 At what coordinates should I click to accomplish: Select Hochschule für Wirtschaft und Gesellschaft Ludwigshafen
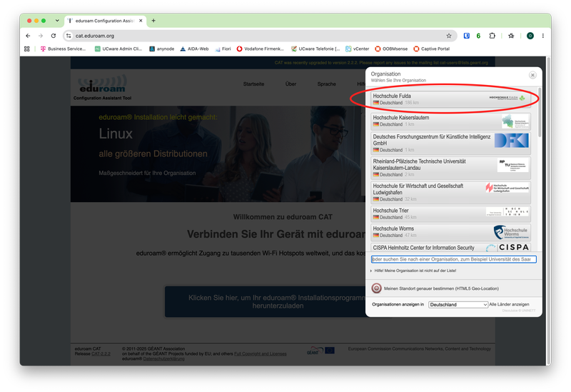tap(450, 192)
